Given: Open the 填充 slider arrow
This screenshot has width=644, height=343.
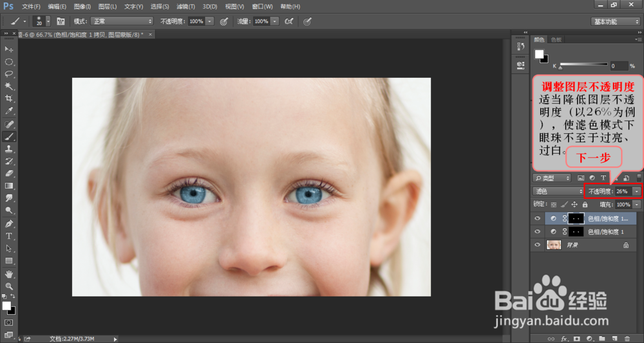Looking at the screenshot, I should tap(637, 205).
